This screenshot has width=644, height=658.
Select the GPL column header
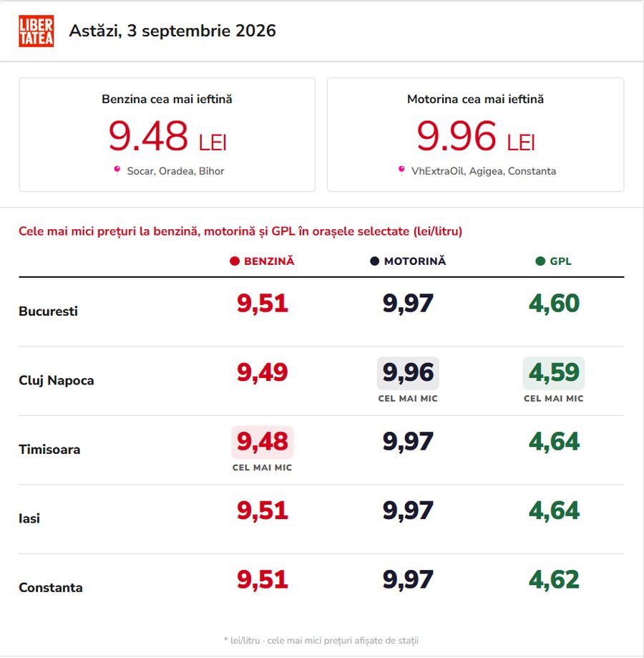click(553, 261)
